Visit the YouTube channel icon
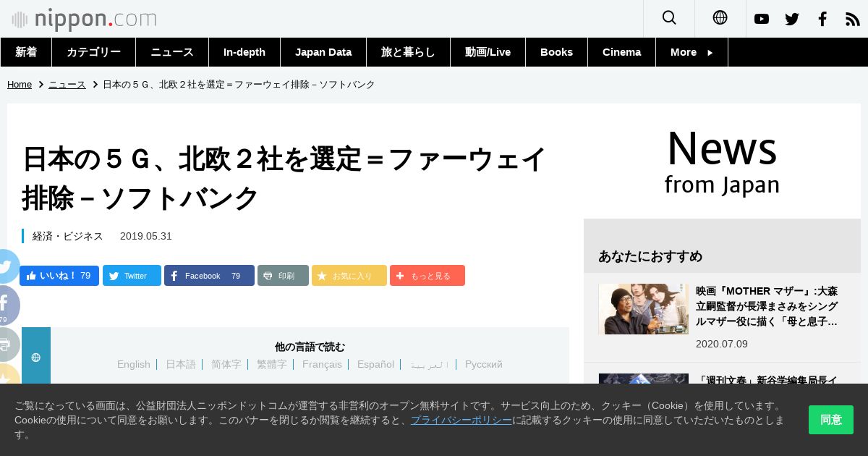Screen dimensions: 868x456 [762, 19]
